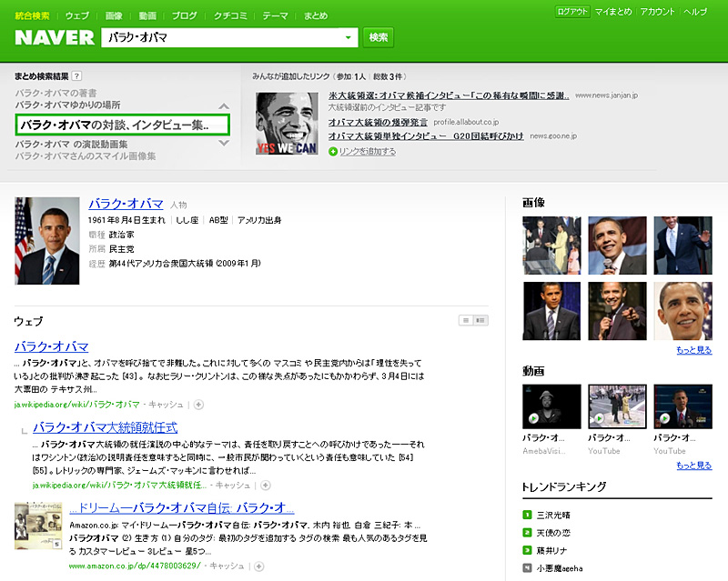This screenshot has width=728, height=581.
Task: Click the ログアウト button
Action: [x=572, y=12]
